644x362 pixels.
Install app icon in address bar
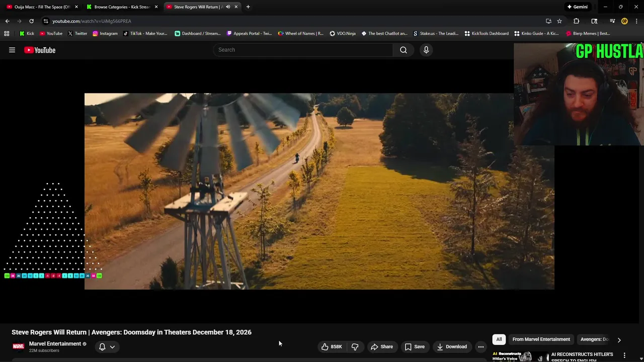point(548,21)
